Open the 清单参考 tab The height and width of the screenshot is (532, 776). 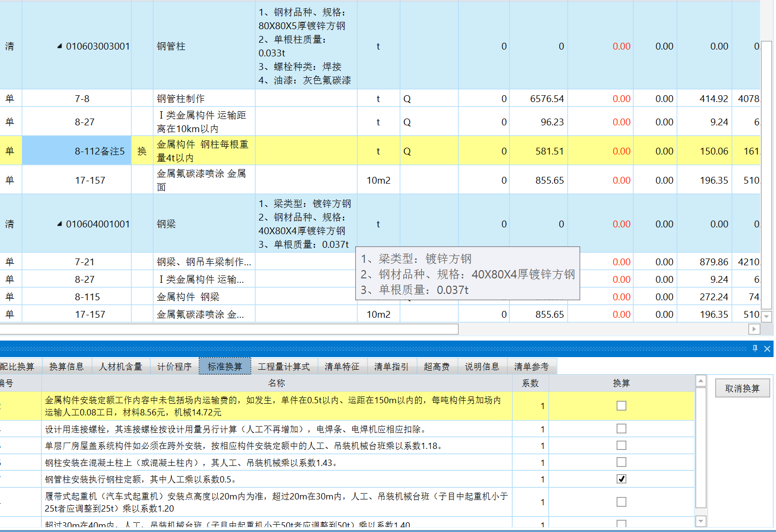coord(532,366)
